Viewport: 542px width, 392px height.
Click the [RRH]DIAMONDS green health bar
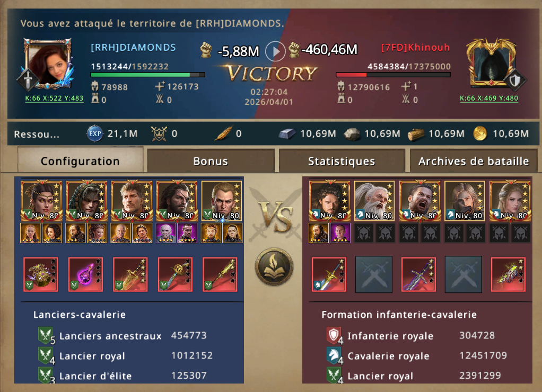147,75
